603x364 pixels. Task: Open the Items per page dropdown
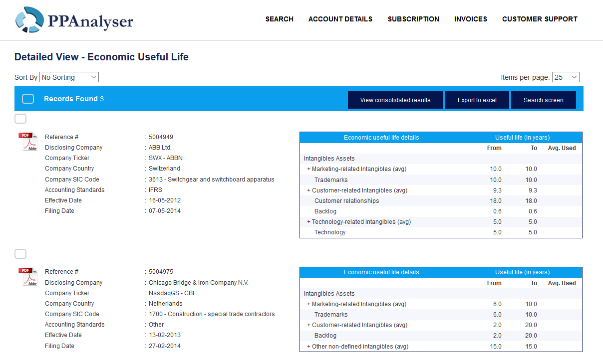tap(566, 77)
